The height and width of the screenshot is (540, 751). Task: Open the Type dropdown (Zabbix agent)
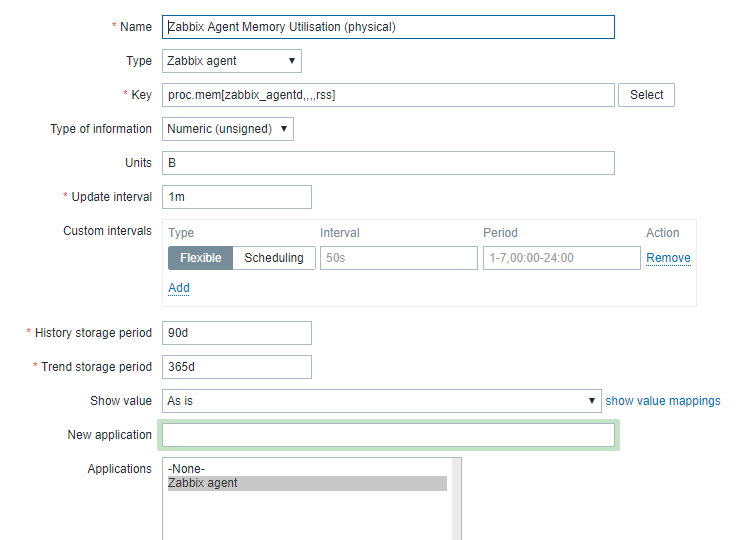point(231,61)
